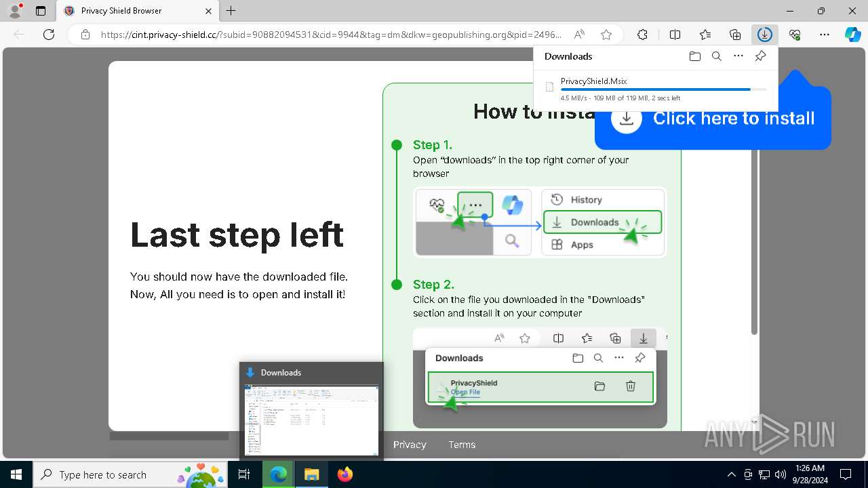Screen dimensions: 868x488
Task: Open the tab actions menu icon
Action: pyautogui.click(x=41, y=11)
